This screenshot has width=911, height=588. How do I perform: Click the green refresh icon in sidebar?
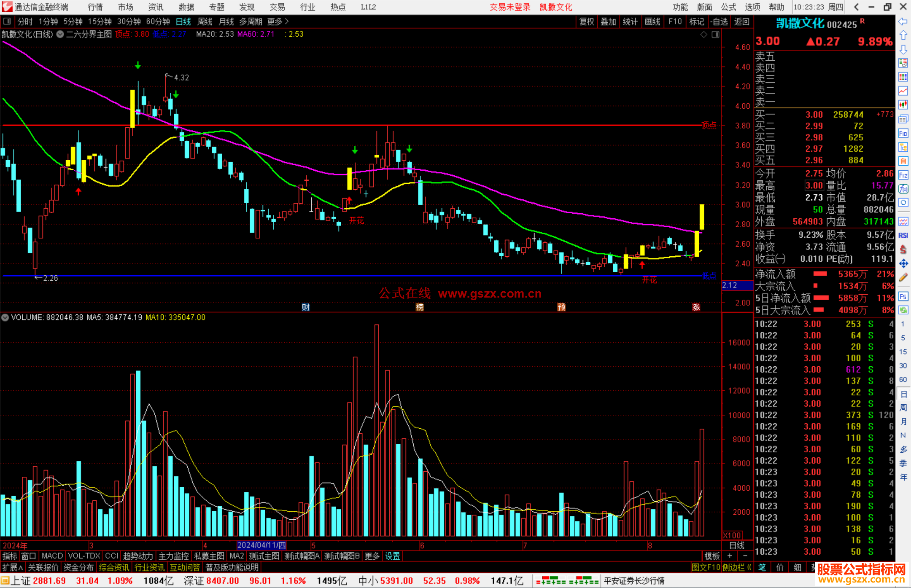[903, 310]
